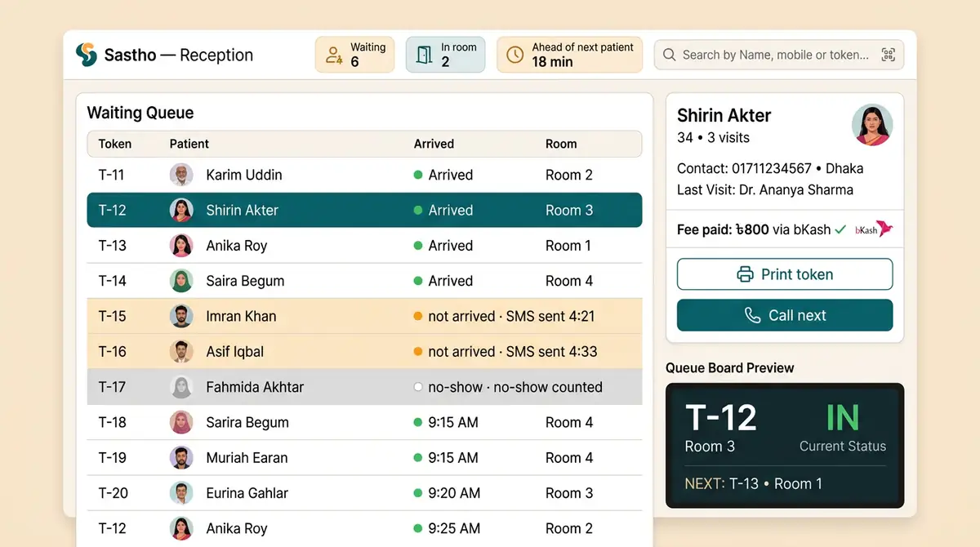980x547 pixels.
Task: Click 'not arrived · SMS sent 4:33' status
Action: (513, 352)
